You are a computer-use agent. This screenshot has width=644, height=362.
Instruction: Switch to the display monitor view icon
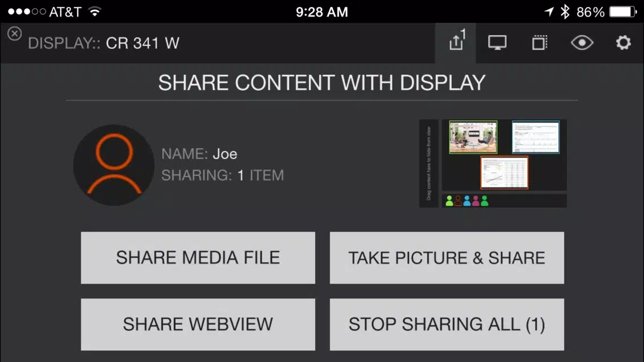click(x=497, y=42)
